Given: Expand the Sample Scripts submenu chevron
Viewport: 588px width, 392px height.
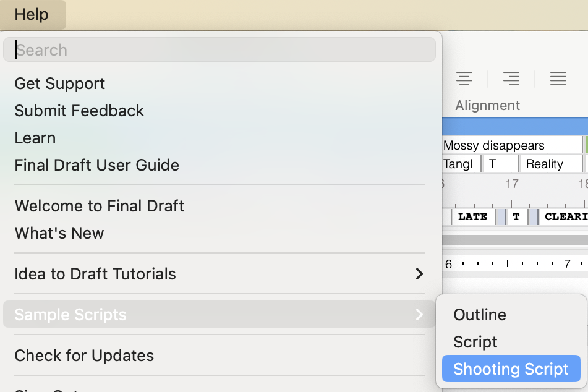Looking at the screenshot, I should coord(420,314).
